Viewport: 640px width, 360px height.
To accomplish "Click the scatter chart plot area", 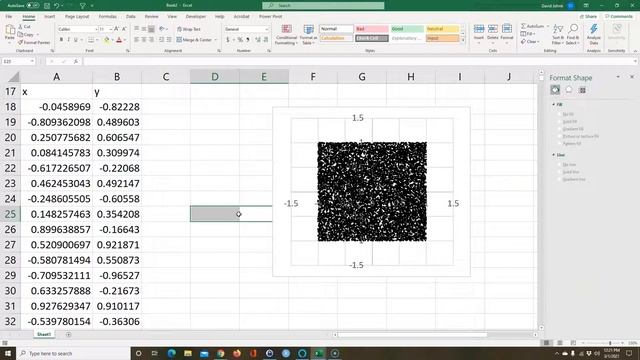I will [x=372, y=191].
